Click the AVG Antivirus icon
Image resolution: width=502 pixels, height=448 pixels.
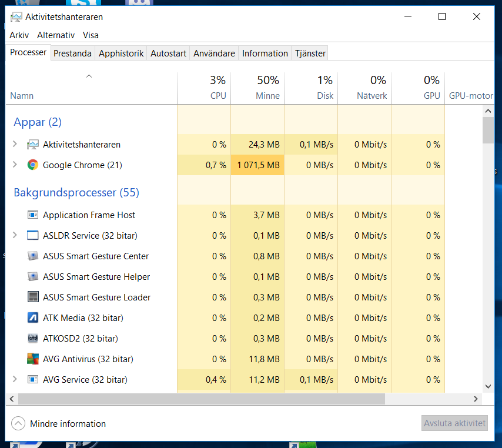tap(33, 359)
